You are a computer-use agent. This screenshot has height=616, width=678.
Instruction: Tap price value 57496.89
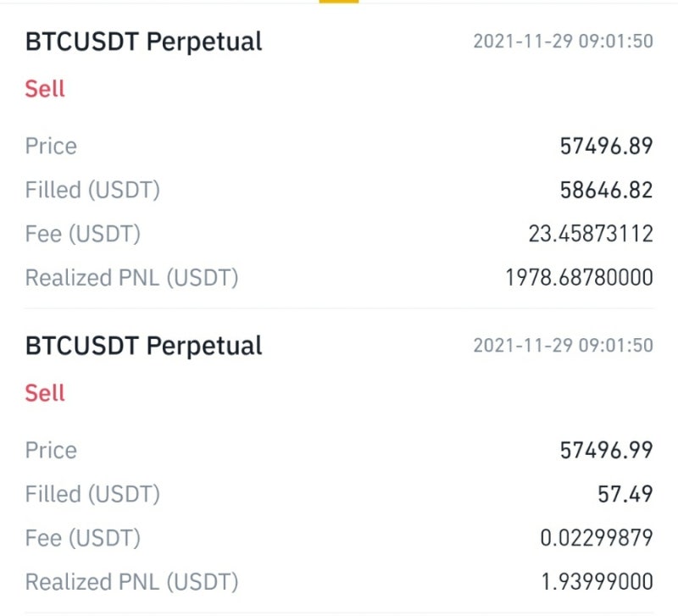click(x=606, y=146)
